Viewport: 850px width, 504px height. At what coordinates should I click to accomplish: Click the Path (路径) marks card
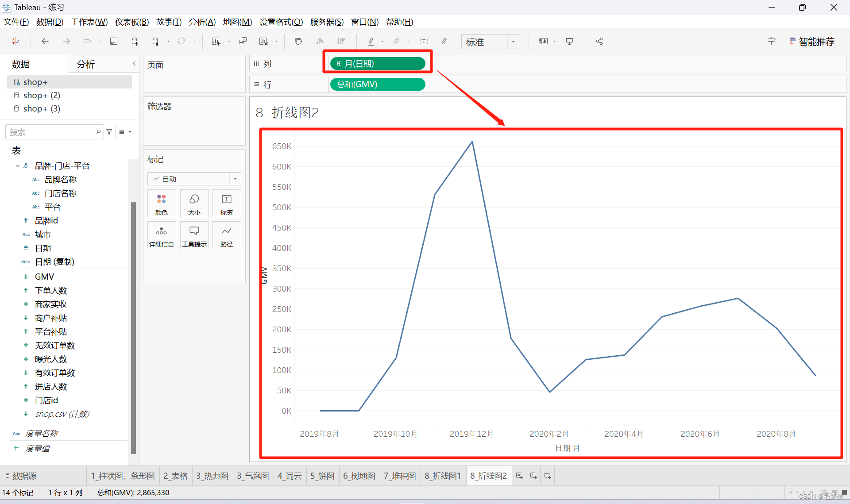pyautogui.click(x=227, y=235)
